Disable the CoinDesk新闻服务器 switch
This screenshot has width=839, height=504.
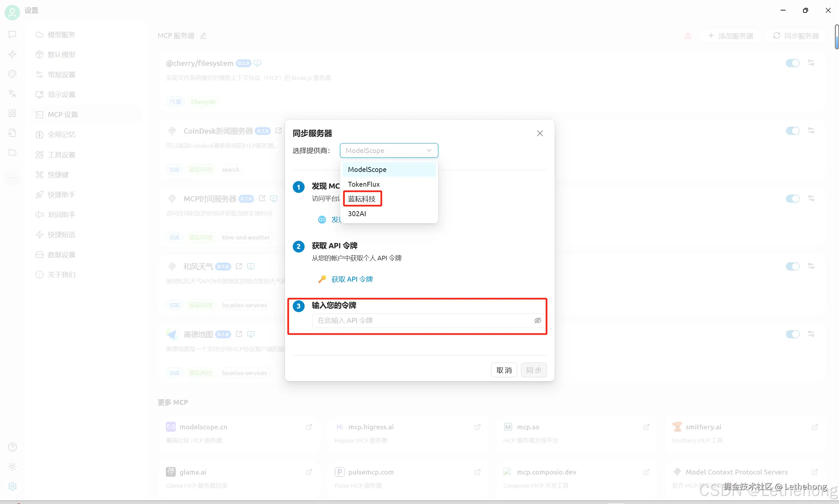[792, 131]
